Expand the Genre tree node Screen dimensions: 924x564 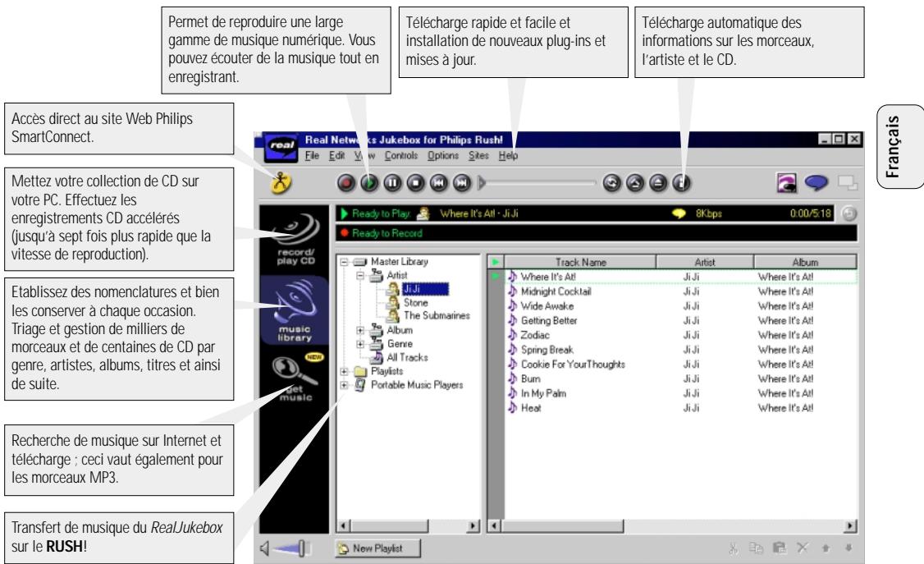point(360,344)
